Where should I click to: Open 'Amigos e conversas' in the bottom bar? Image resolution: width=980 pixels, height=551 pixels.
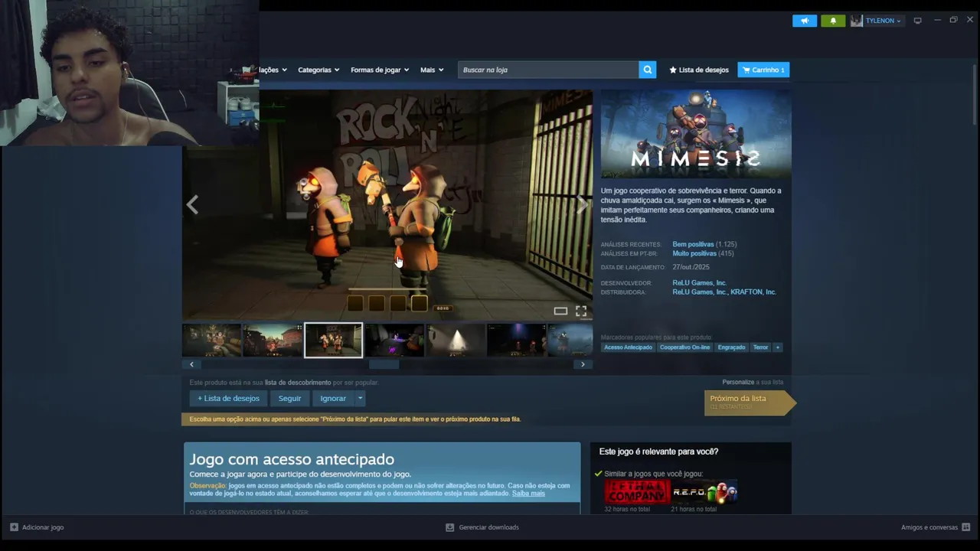(936, 527)
